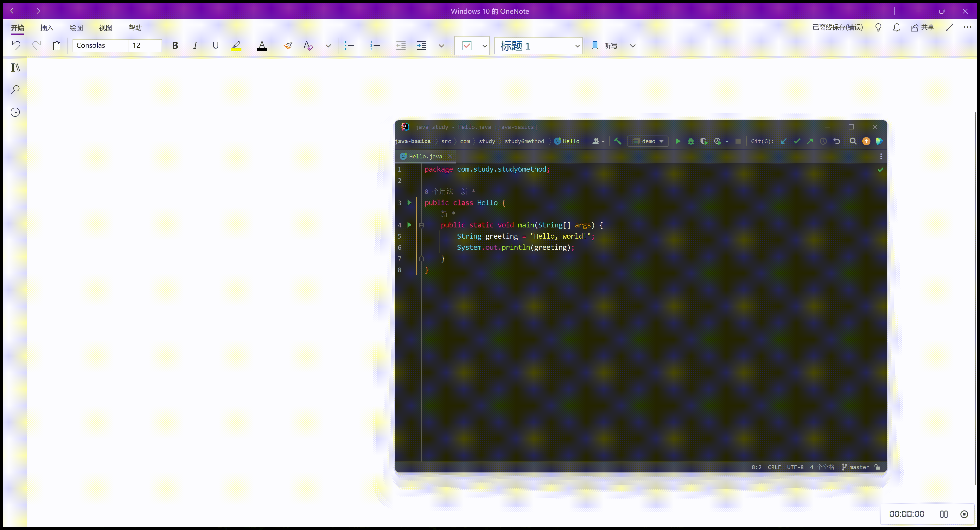Start dictation with the microphone icon
This screenshot has width=980, height=530.
pos(594,46)
